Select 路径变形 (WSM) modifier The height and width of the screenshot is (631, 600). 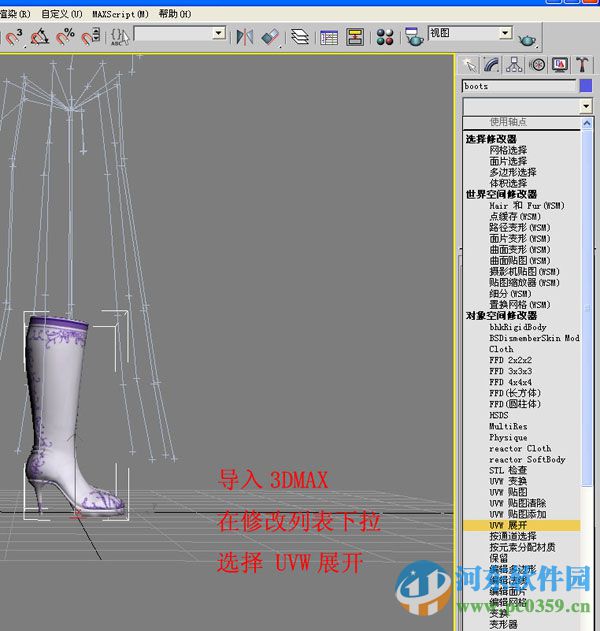tap(520, 227)
